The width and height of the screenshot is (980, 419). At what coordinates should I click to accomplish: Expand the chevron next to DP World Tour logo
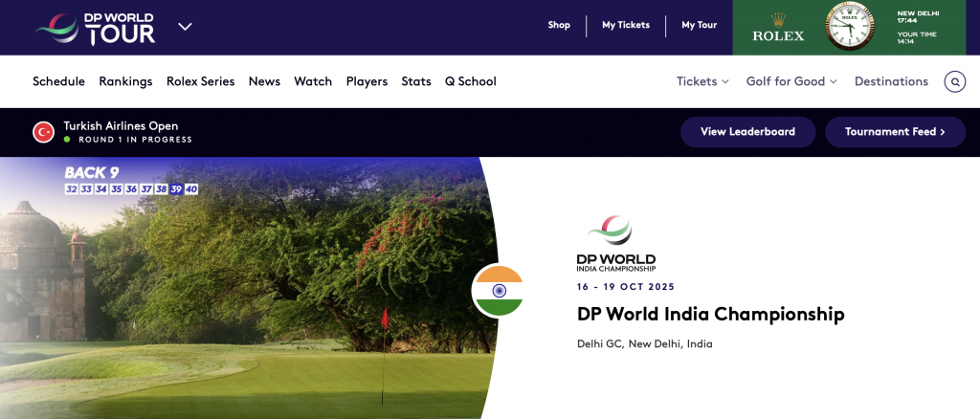point(185,26)
